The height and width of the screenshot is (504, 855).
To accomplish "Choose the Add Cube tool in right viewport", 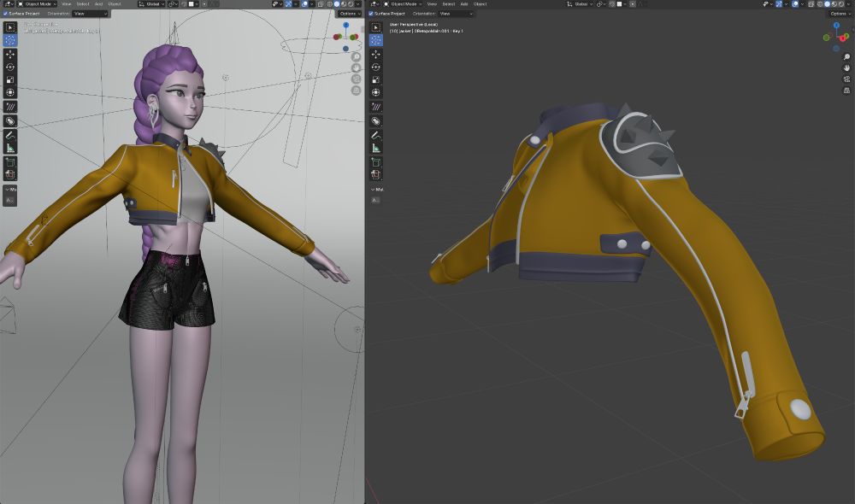I will pyautogui.click(x=375, y=161).
